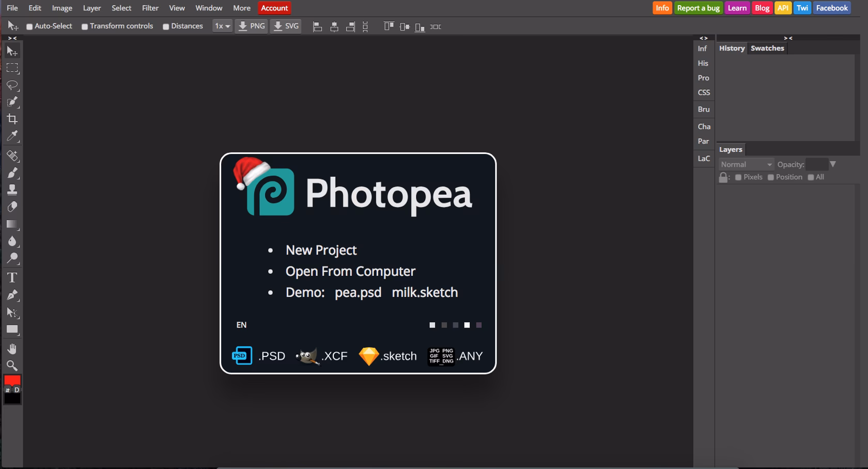Viewport: 868px width, 469px height.
Task: Choose the Clone Stamp tool
Action: pos(12,189)
